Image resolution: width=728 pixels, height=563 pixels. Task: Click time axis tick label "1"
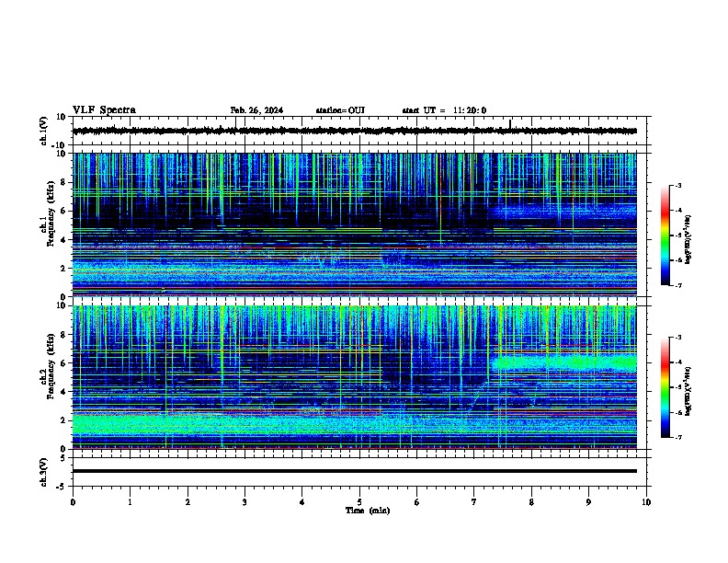130,502
